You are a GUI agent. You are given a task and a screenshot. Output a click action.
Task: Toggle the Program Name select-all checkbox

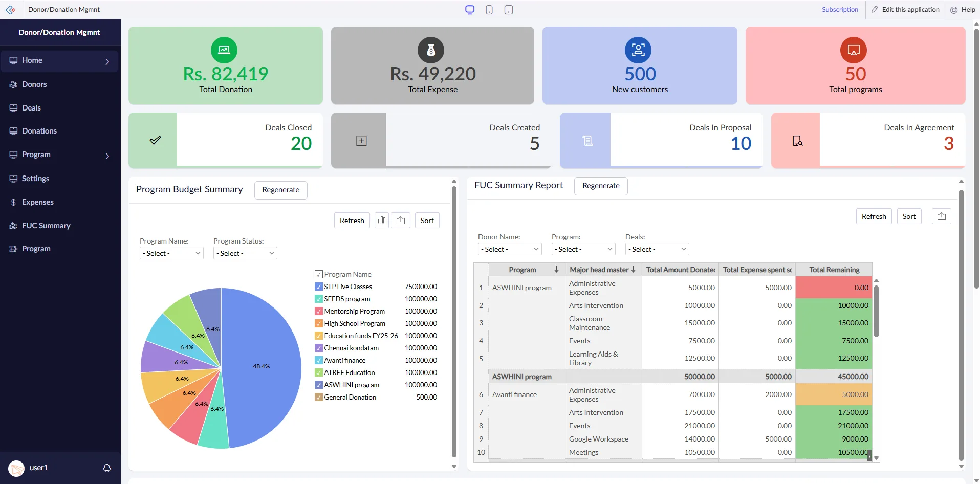pos(319,274)
